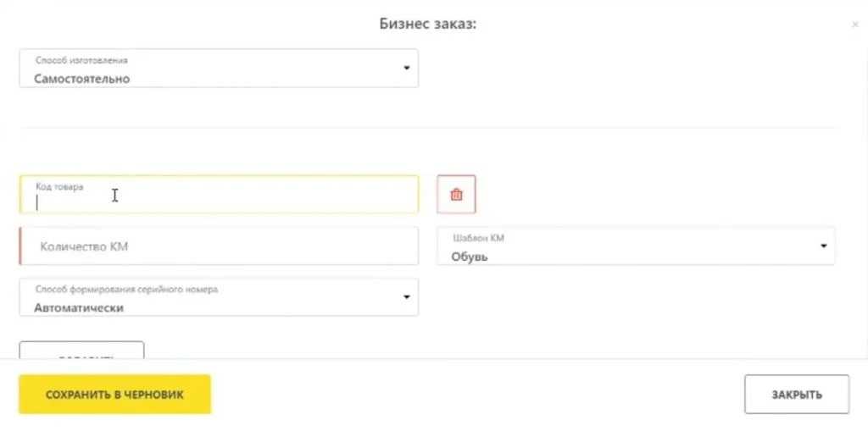
Task: Click the arrow beside Обувь
Action: click(x=823, y=246)
